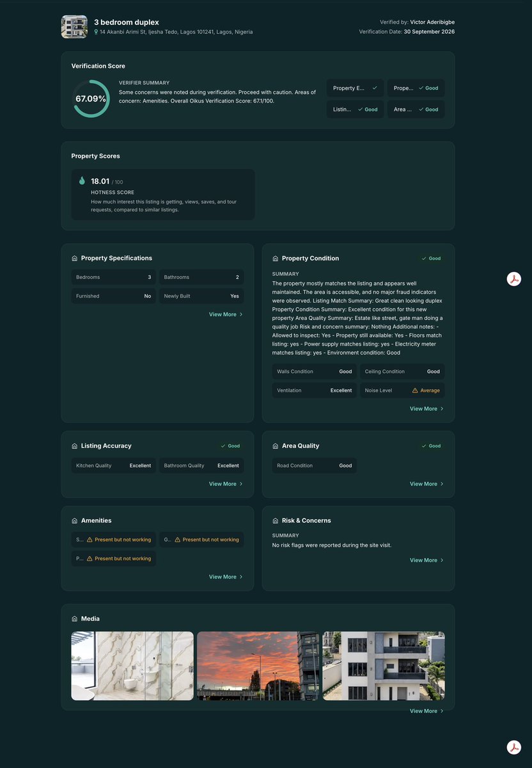Expand View More in Risk & Concerns
Screen dimensions: 532x768
pyautogui.click(x=426, y=561)
